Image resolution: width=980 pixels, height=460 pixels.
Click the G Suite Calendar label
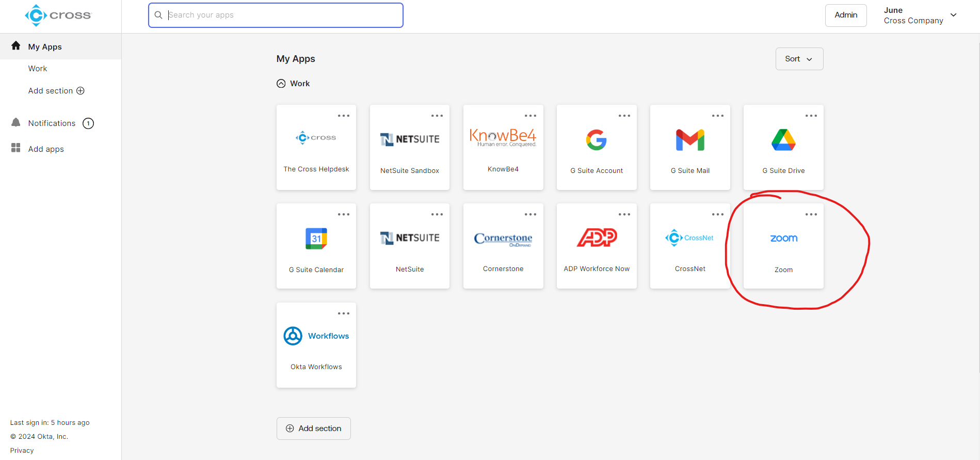coord(316,269)
